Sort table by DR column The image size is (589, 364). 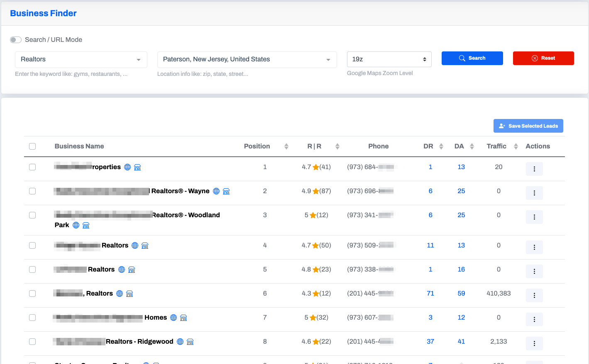(441, 146)
